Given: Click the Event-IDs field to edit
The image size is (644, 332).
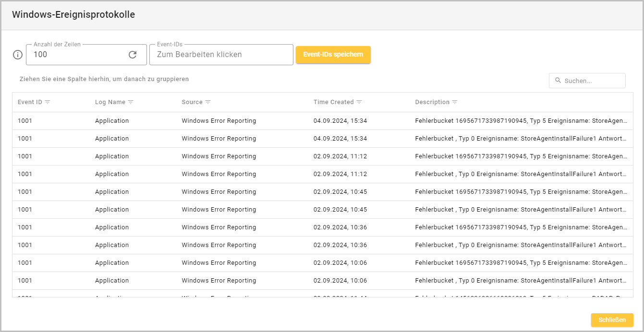Looking at the screenshot, I should tap(221, 55).
